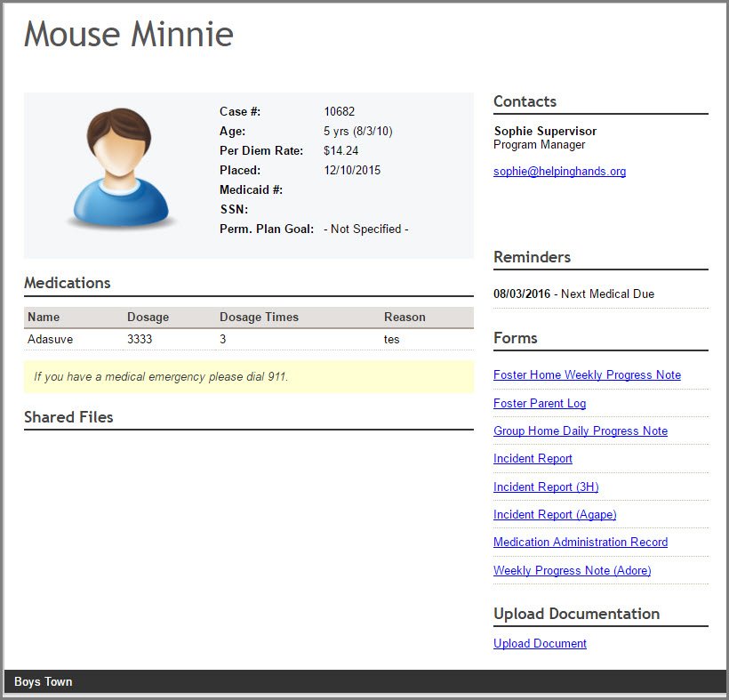Select the Mouse Minnie page title
Screen dimensions: 729x700
pyautogui.click(x=129, y=35)
